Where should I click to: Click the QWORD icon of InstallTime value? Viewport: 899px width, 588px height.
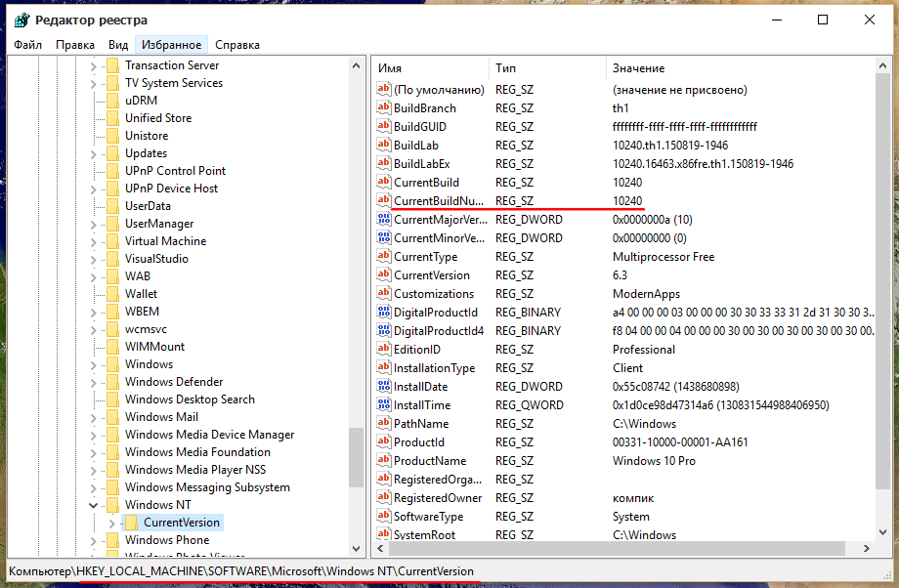(384, 404)
